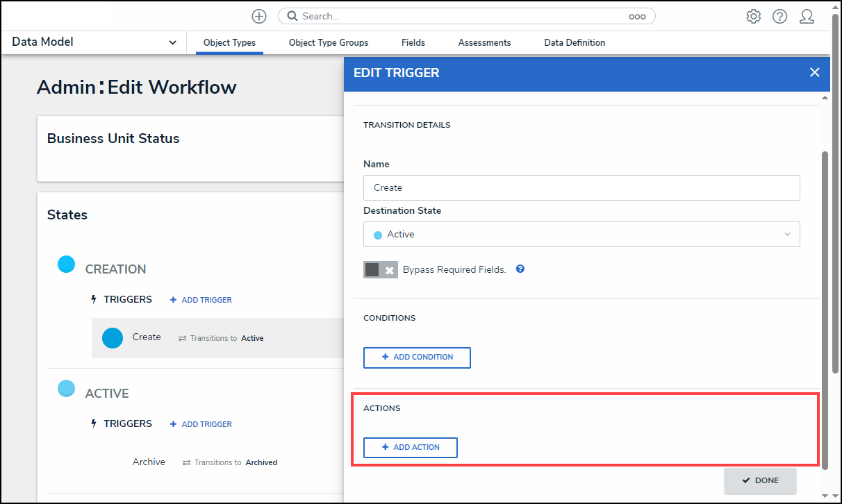Open the user profile icon
The image size is (842, 504).
coord(807,16)
